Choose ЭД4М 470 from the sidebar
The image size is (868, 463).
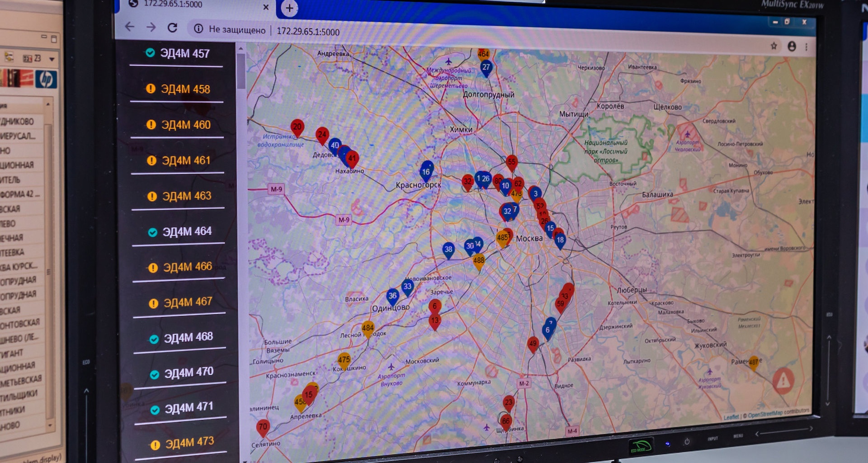[189, 373]
